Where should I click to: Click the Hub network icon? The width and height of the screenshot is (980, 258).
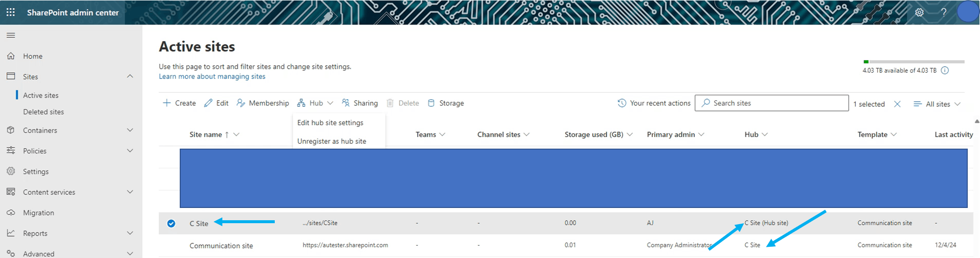[x=301, y=103]
